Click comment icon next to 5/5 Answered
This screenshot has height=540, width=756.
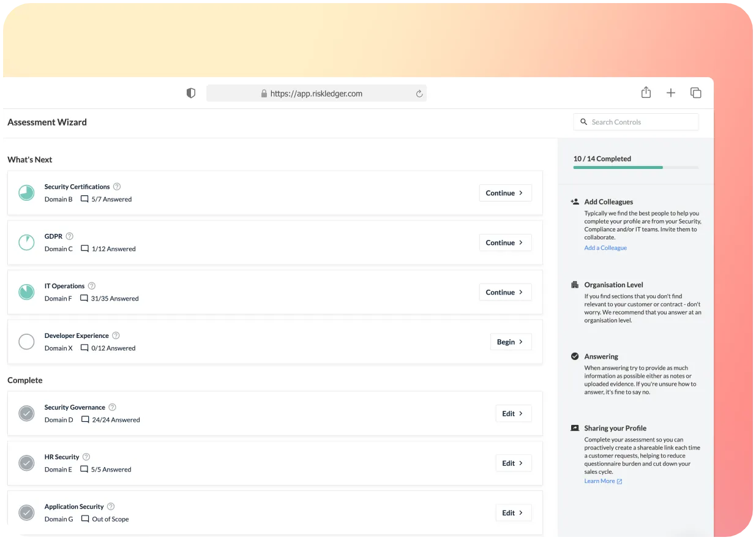[x=85, y=469]
